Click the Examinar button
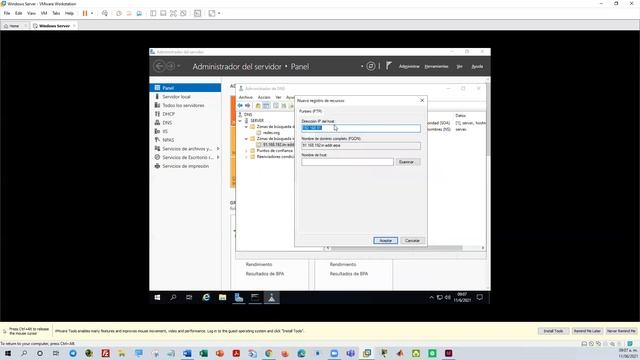Viewport: 640px width, 360px height. [x=407, y=162]
